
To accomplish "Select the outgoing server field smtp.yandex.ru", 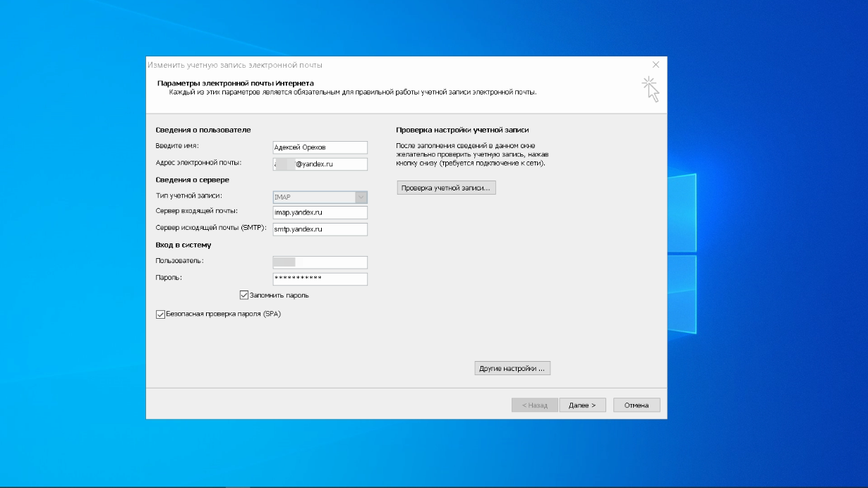I will click(320, 229).
